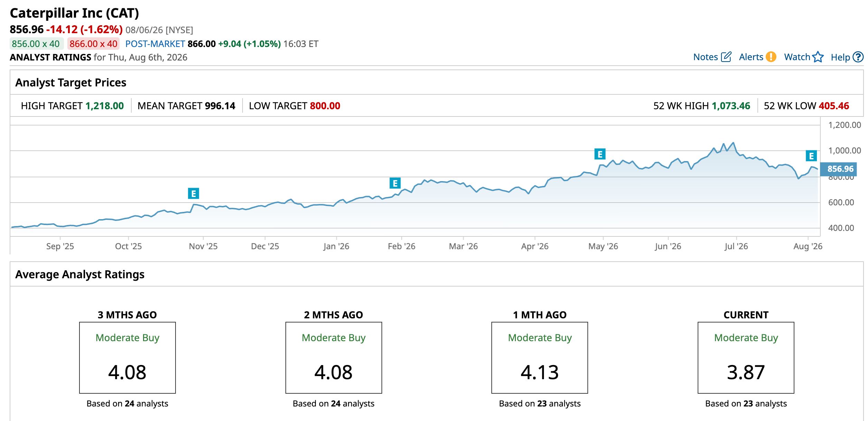Image resolution: width=868 pixels, height=421 pixels.
Task: Click the 52 week high value 1,073.46
Action: (731, 106)
